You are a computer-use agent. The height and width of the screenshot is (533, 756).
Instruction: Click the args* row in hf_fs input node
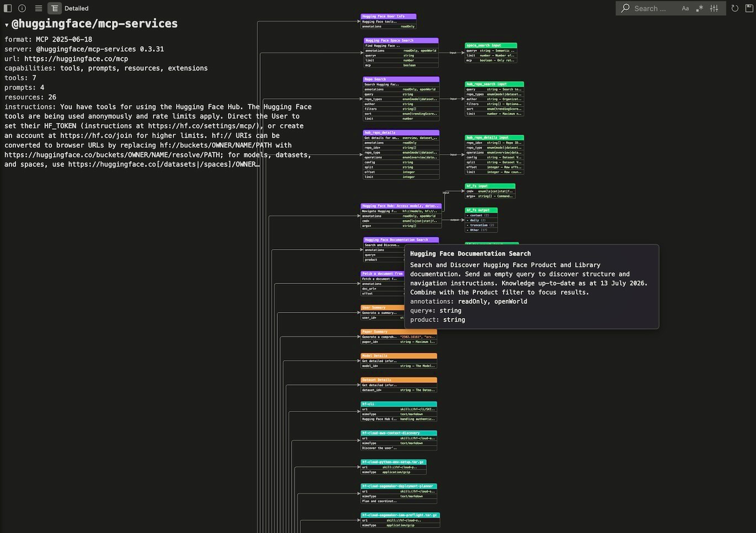pyautogui.click(x=490, y=196)
